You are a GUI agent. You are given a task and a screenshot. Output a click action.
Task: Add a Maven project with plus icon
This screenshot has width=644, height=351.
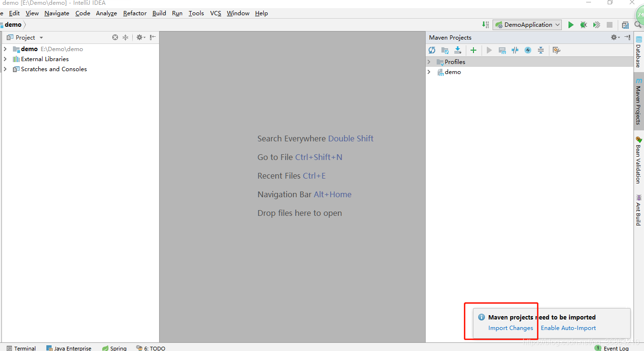473,50
